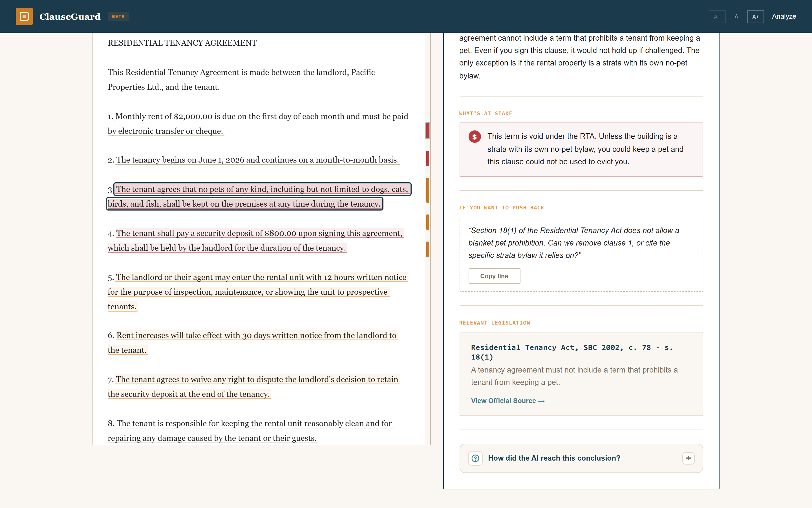Open View Official Source link
The image size is (812, 508).
pyautogui.click(x=508, y=401)
